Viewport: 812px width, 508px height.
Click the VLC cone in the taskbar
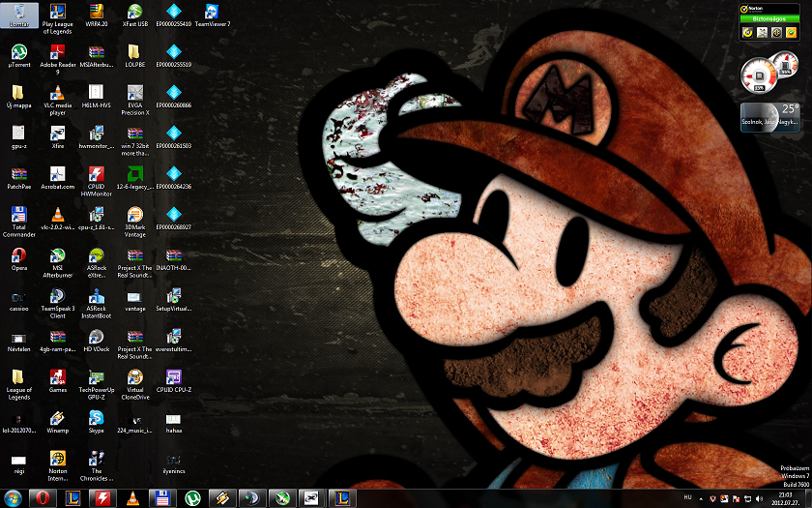[131, 498]
